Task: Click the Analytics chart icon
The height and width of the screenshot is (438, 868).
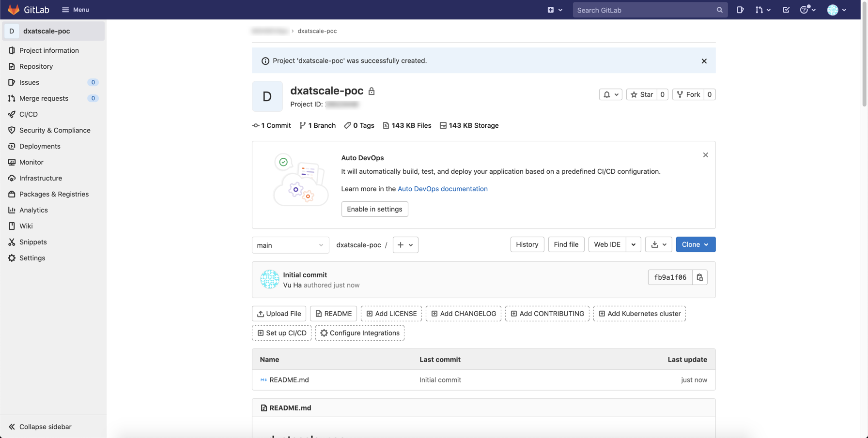Action: pos(12,210)
